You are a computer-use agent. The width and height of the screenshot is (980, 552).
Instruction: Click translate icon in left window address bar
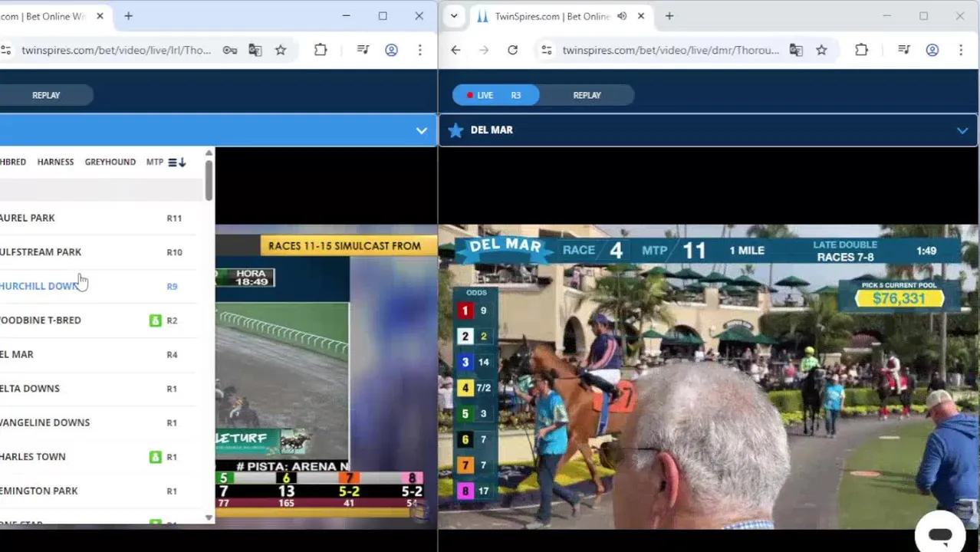(255, 50)
